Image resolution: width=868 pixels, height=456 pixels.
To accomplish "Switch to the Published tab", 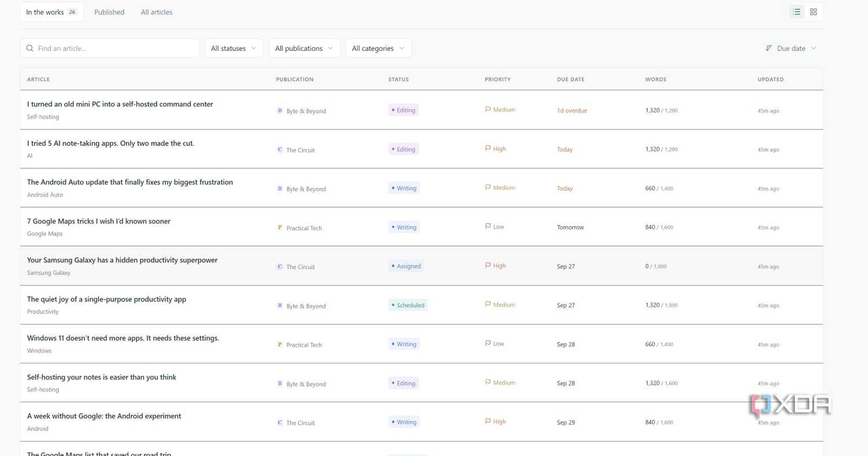I will (109, 12).
